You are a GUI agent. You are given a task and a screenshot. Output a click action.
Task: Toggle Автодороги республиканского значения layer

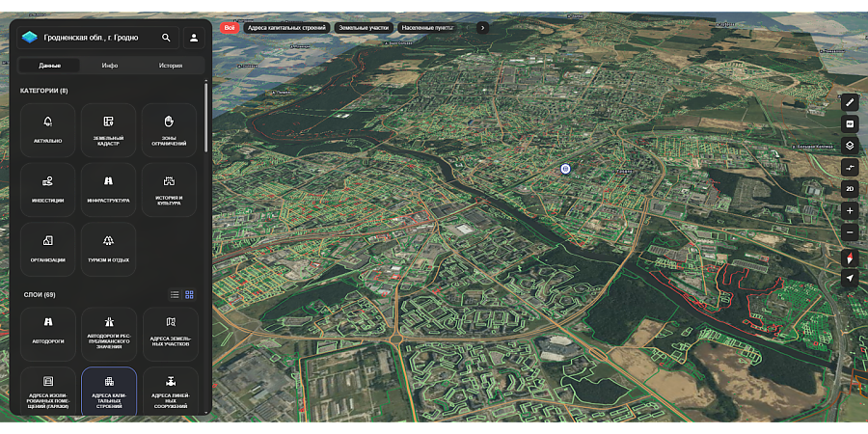pos(108,335)
